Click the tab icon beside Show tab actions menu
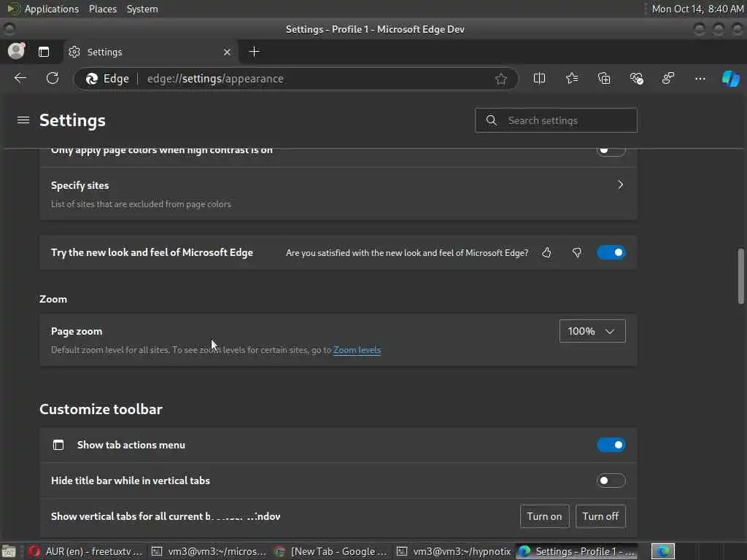This screenshot has height=560, width=747. click(x=58, y=445)
